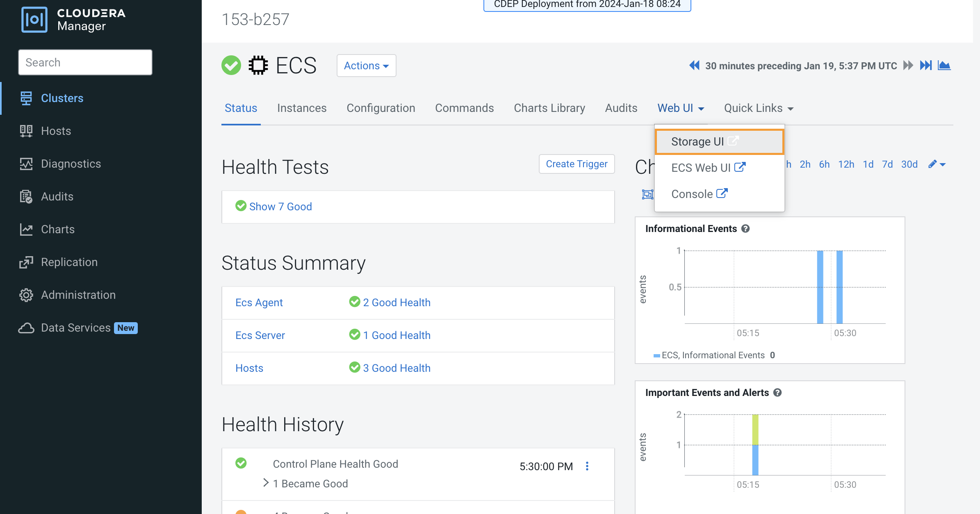The height and width of the screenshot is (514, 980).
Task: Expand the 1 Became Good entry
Action: coord(266,483)
